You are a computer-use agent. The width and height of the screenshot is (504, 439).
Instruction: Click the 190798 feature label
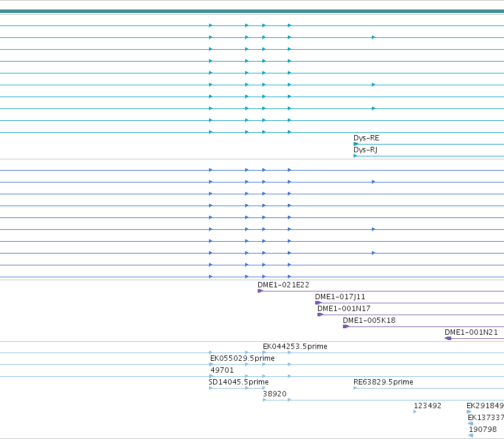tap(483, 430)
